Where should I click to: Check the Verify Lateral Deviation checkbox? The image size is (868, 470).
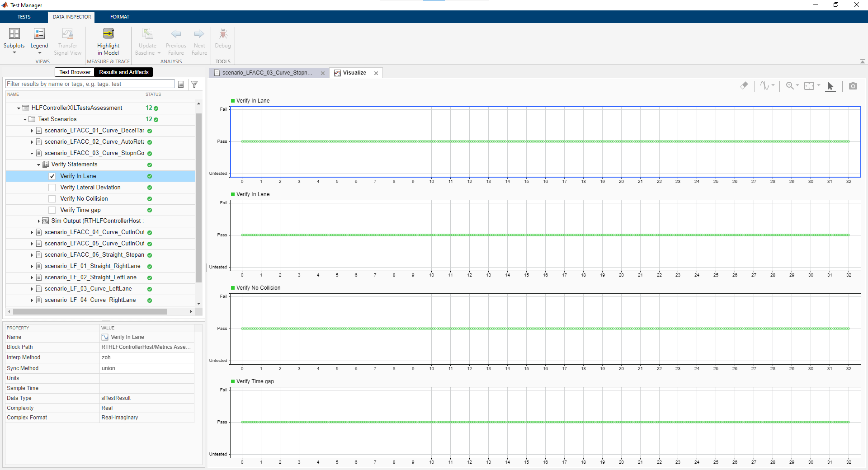tap(52, 188)
